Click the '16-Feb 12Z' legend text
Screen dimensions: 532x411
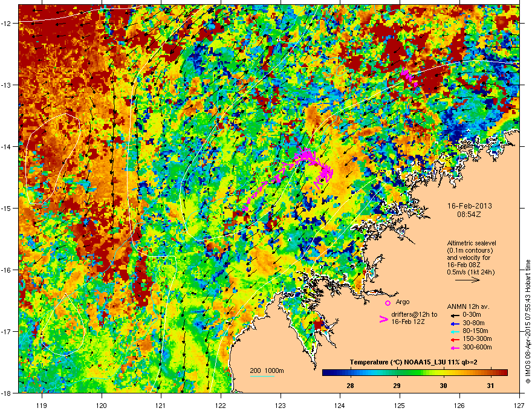(407, 322)
